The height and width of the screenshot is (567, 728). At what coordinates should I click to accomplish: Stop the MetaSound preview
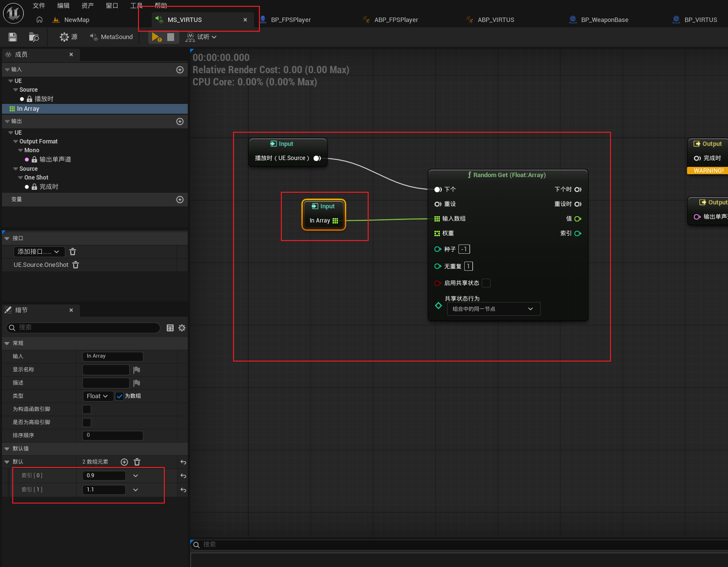click(x=171, y=37)
